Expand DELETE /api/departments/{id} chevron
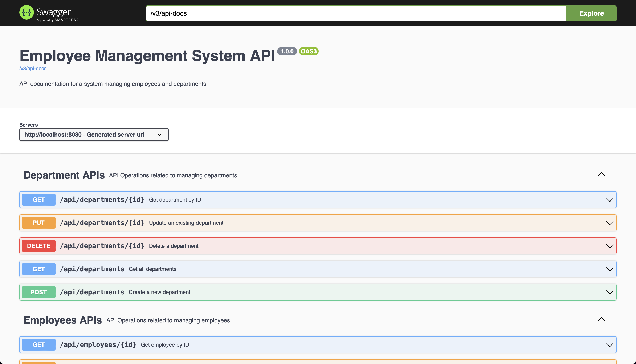The width and height of the screenshot is (636, 364). tap(610, 246)
